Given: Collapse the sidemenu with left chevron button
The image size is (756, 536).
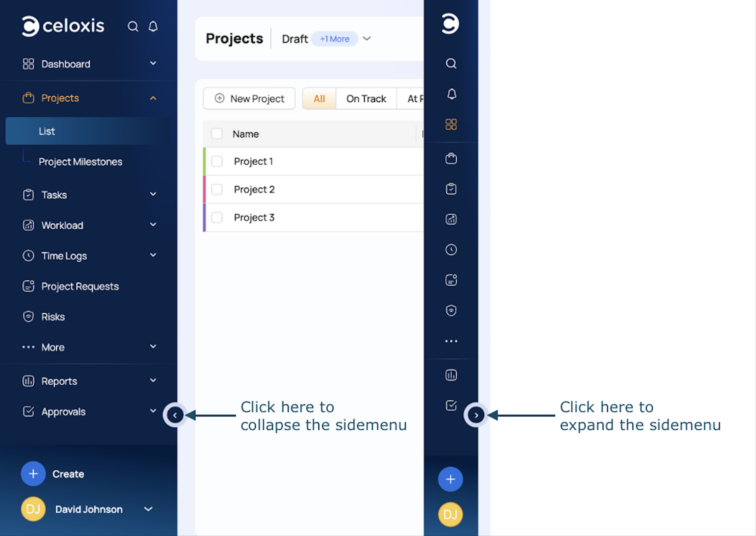Looking at the screenshot, I should [x=175, y=415].
